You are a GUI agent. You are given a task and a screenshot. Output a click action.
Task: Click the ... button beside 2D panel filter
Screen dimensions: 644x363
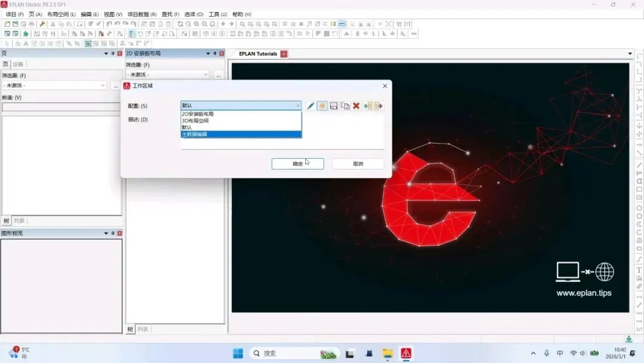click(x=218, y=75)
